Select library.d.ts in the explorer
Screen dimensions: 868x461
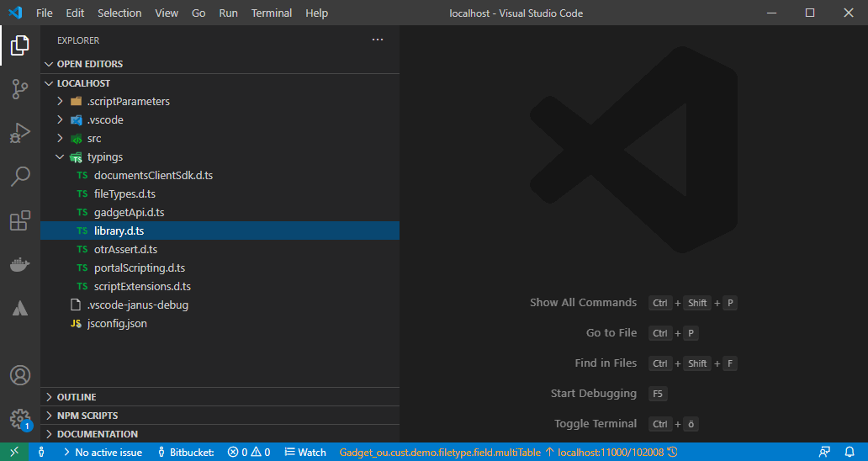pos(220,231)
